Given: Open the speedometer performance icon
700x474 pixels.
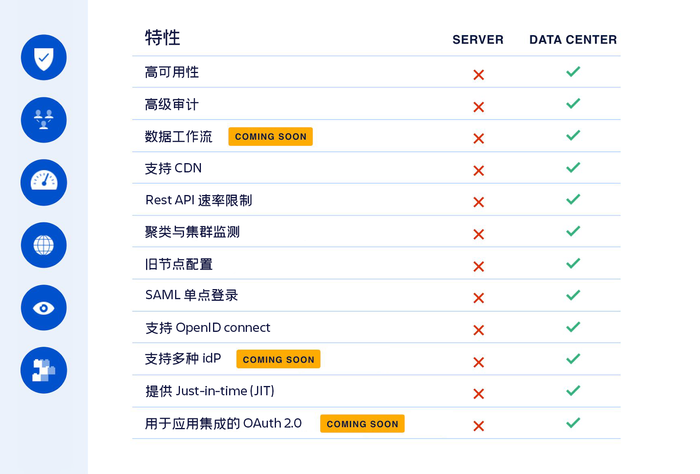Looking at the screenshot, I should click(x=44, y=183).
